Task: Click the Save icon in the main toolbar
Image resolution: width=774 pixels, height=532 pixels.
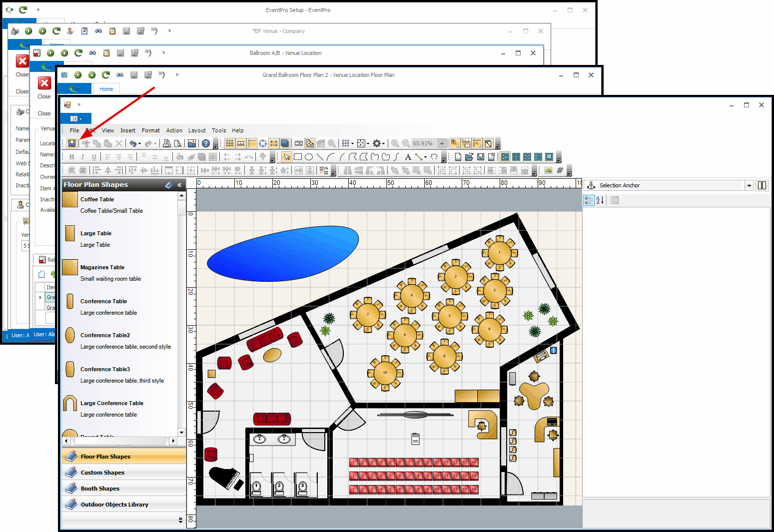Action: 72,143
